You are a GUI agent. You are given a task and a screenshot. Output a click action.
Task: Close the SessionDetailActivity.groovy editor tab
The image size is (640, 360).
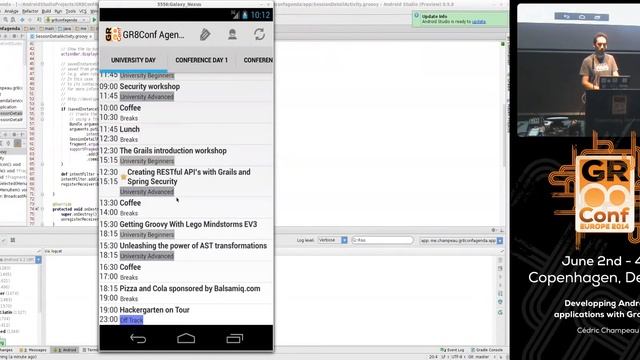coord(91,37)
